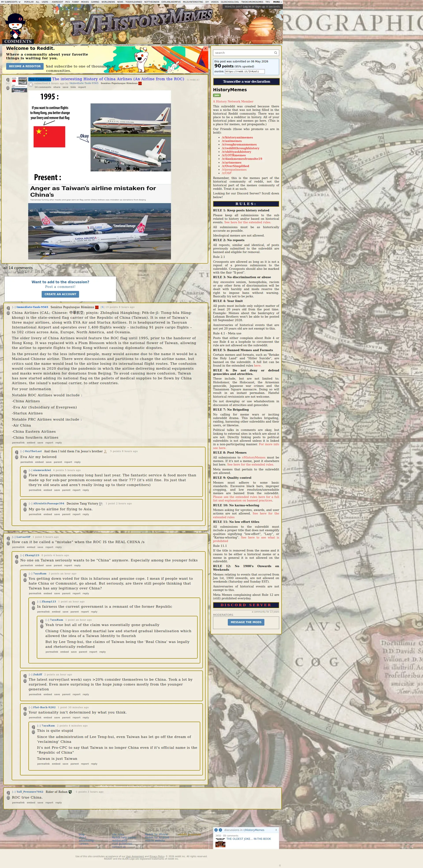Open POPULAR in the top bar
Screen dimensions: 423x868
pos(29,2)
